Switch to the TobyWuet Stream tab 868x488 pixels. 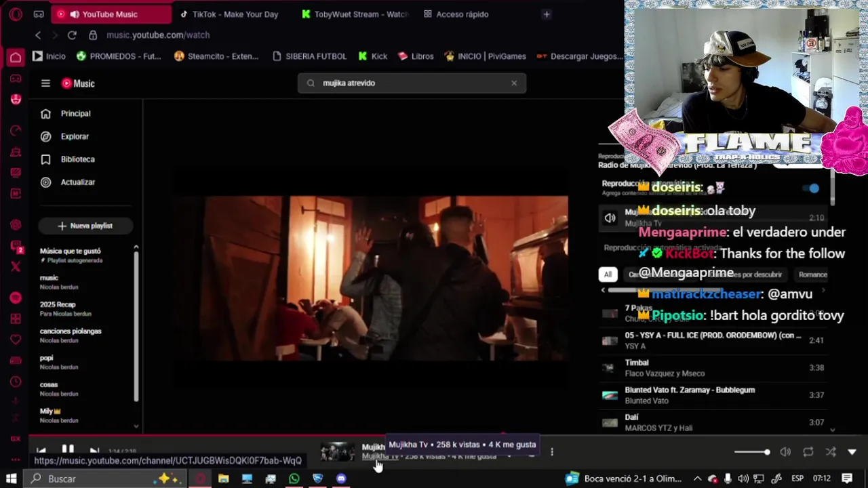354,14
